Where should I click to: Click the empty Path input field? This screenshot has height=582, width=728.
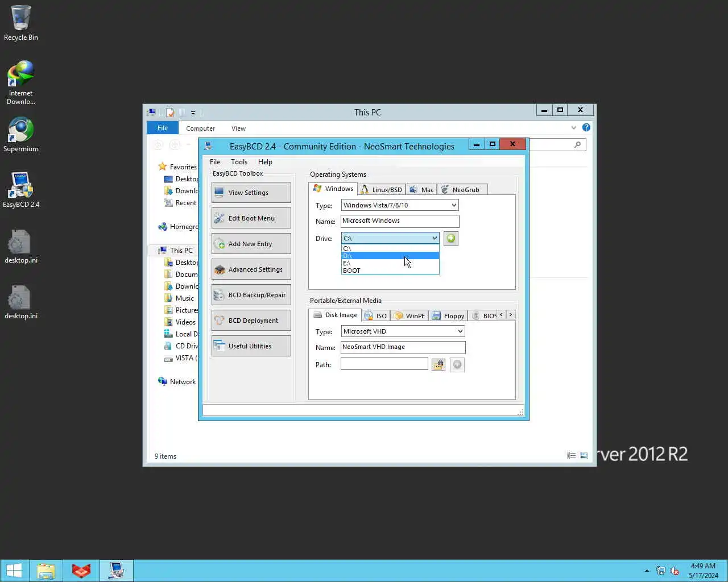[x=384, y=364]
